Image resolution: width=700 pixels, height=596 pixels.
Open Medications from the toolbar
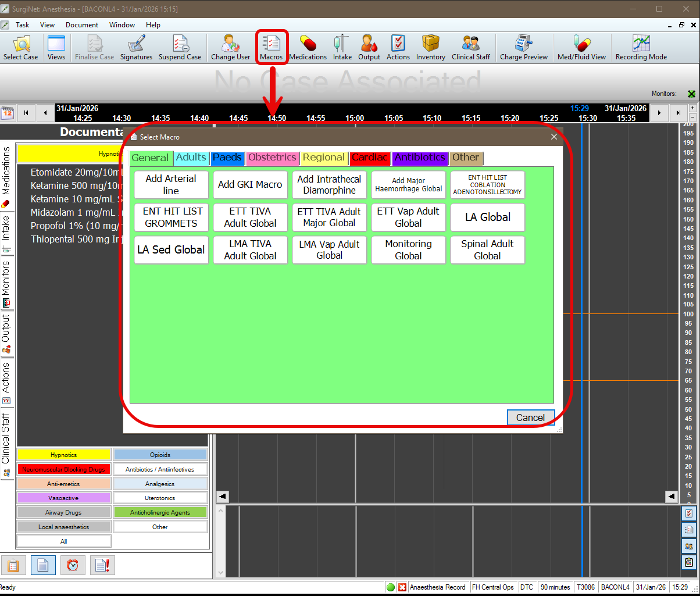click(x=308, y=48)
